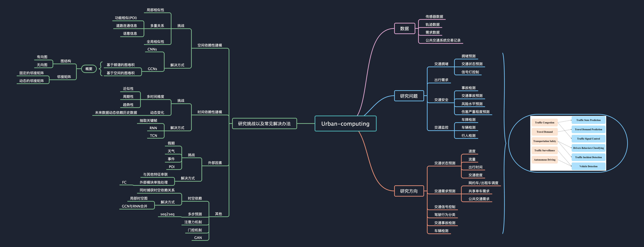Image resolution: width=644 pixels, height=247 pixels.
Task: Click the 局部相似性 topic
Action: tap(155, 10)
